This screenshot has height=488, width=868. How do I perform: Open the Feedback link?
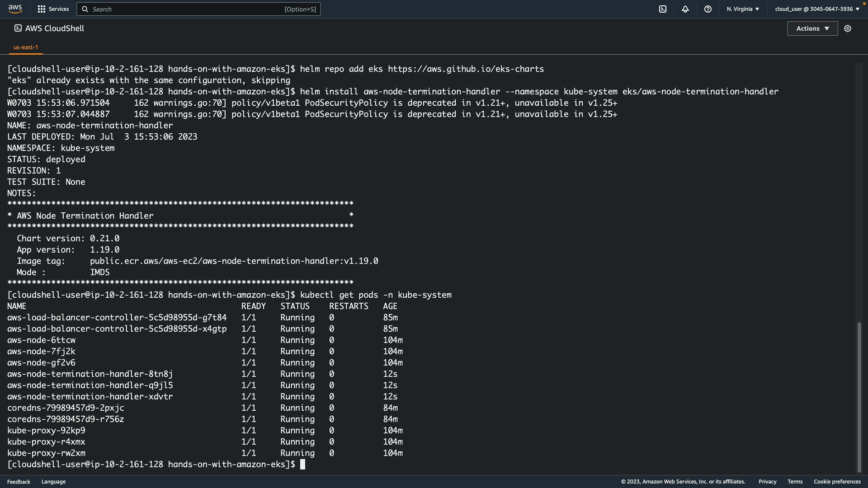click(19, 482)
